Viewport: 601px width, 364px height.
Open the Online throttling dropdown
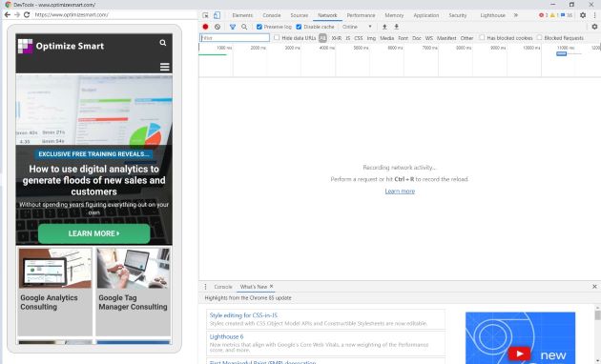click(x=357, y=27)
